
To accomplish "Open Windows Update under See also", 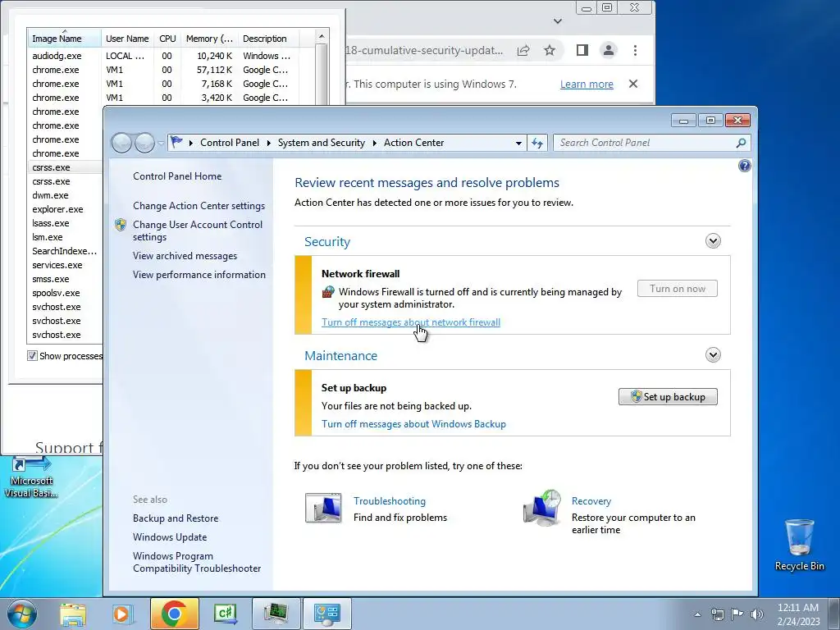I will point(170,536).
